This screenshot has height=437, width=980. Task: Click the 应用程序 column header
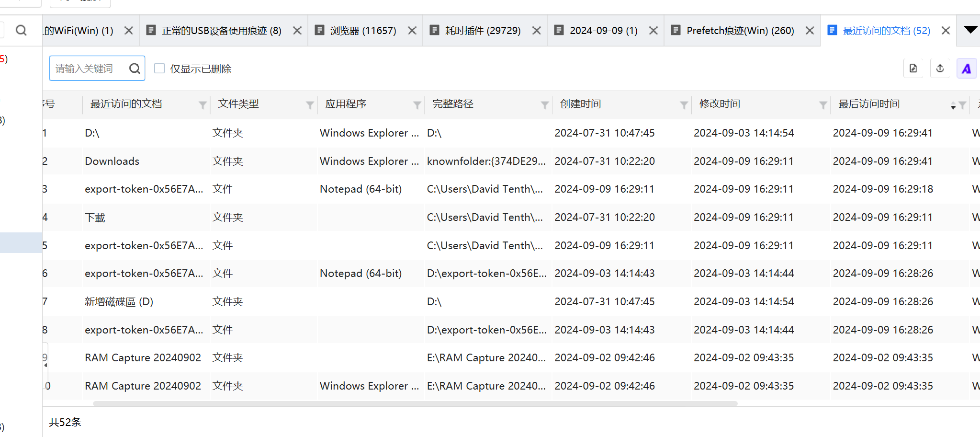coord(346,104)
